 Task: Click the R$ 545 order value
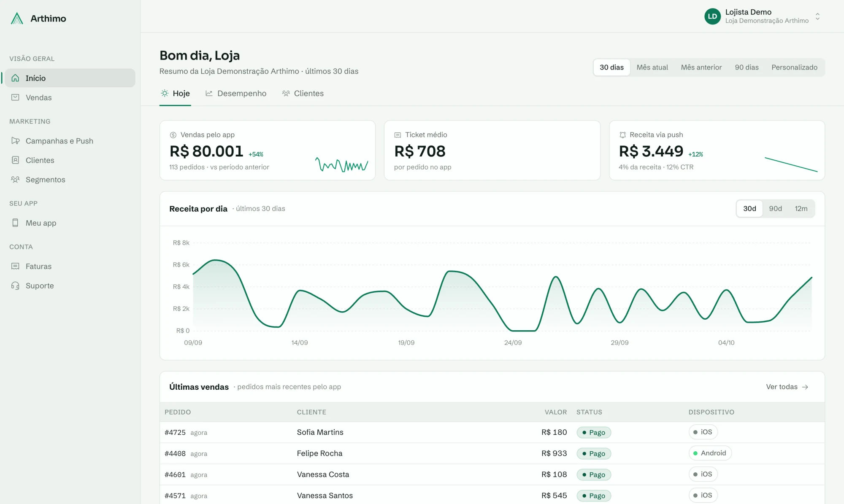pyautogui.click(x=554, y=496)
